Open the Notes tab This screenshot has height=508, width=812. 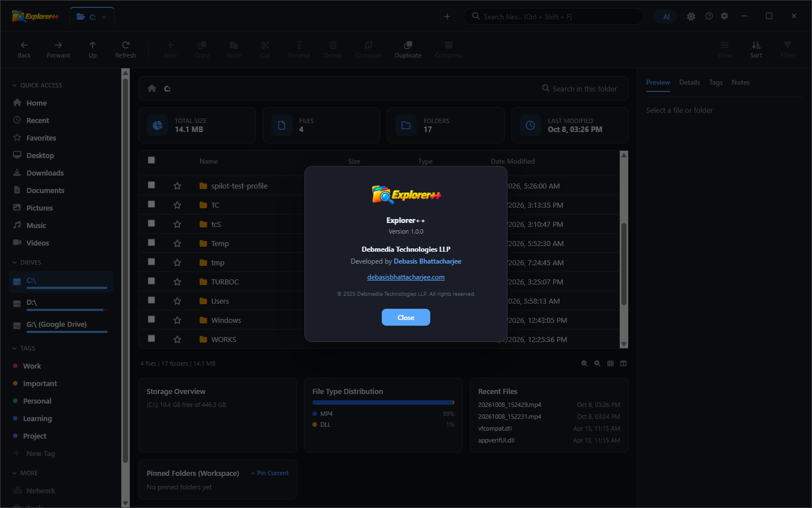pos(740,82)
